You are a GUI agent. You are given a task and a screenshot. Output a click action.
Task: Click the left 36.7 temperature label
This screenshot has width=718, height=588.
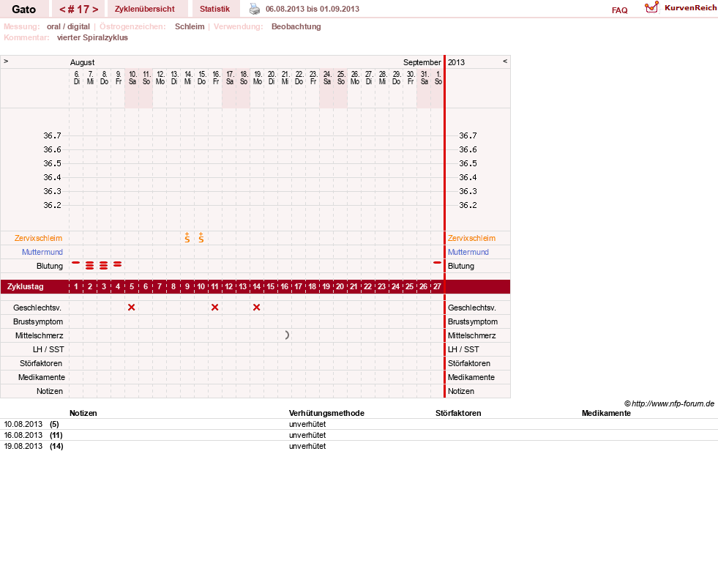(x=52, y=135)
